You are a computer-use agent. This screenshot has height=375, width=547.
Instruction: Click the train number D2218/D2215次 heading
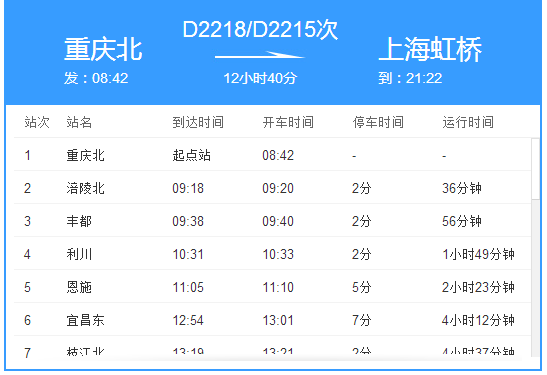pos(260,29)
